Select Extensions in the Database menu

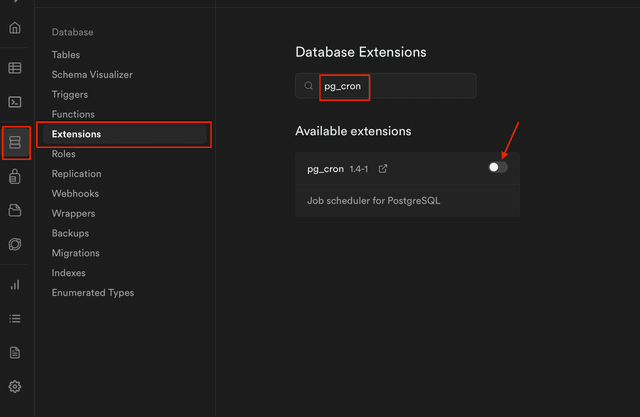[x=76, y=134]
